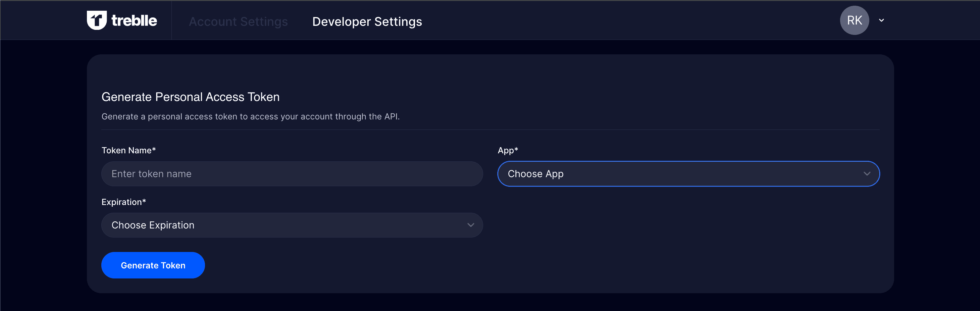
Task: Click the RK initials in the avatar
Action: click(854, 20)
